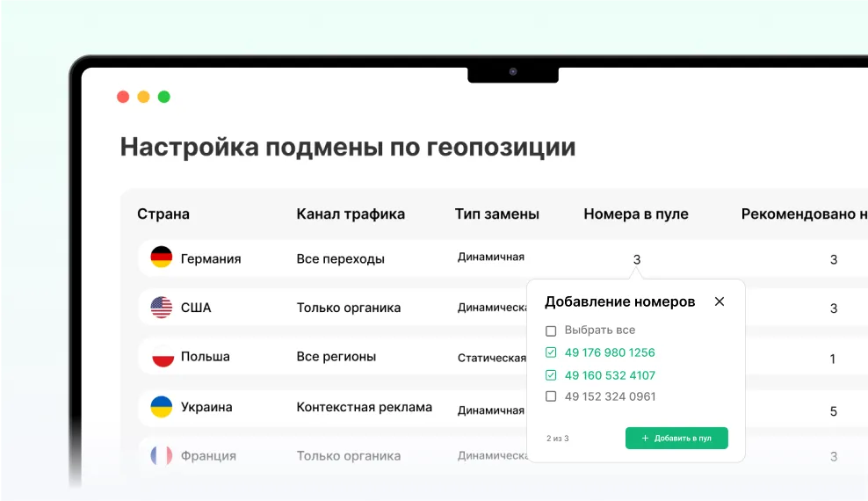
Task: Expand Germany's pool numbers count 3
Action: click(637, 259)
